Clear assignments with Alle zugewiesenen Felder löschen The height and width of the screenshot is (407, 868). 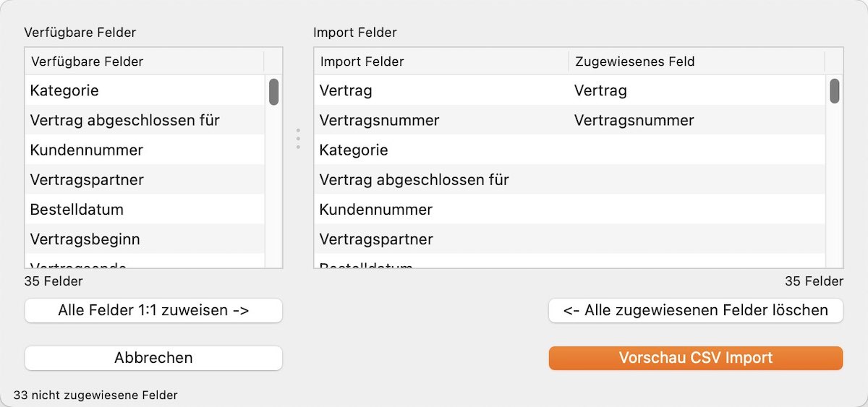coord(695,311)
